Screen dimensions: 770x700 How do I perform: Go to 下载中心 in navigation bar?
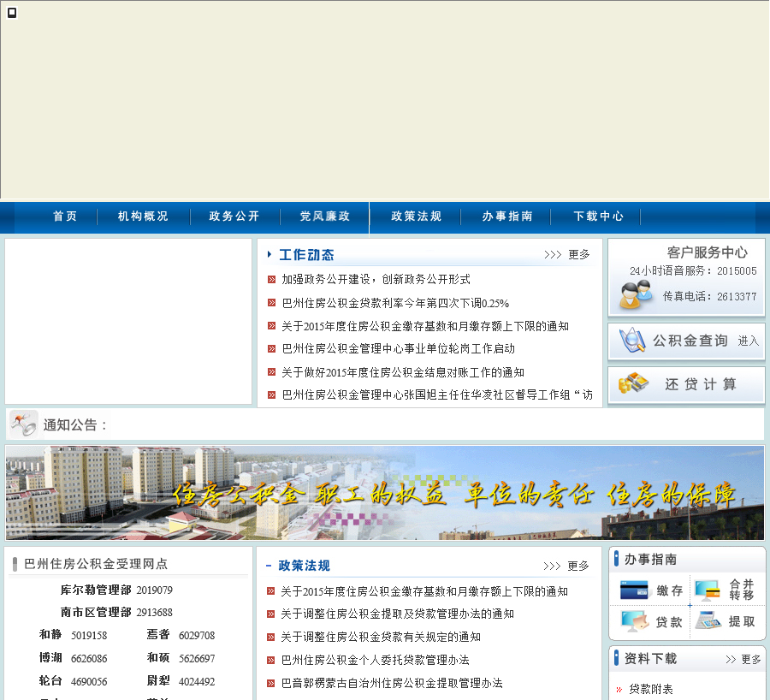599,217
